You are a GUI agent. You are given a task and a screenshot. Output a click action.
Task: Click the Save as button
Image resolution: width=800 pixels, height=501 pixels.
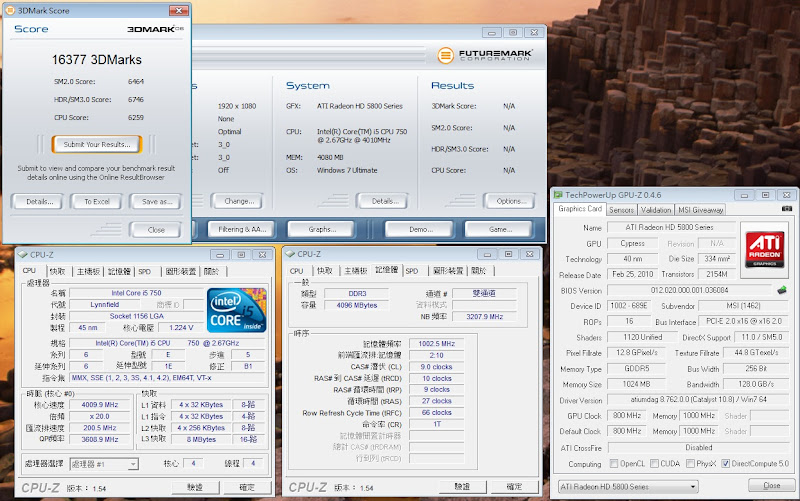[156, 202]
